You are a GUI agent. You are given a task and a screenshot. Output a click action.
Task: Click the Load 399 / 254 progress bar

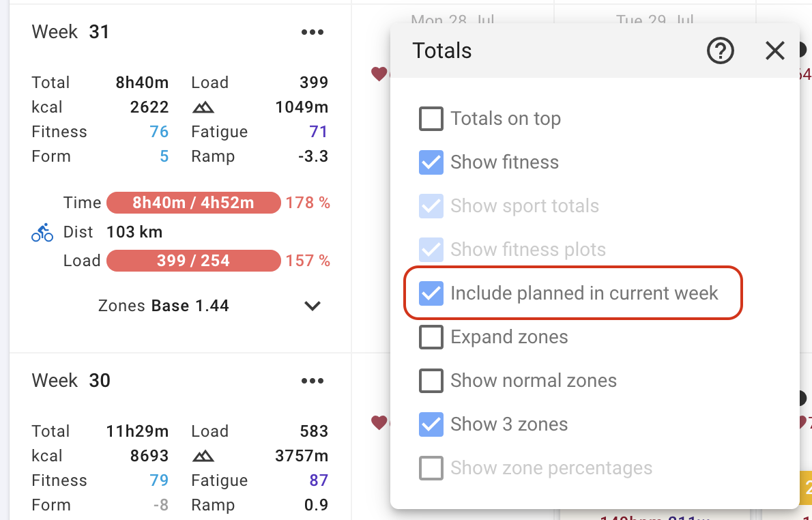point(193,261)
